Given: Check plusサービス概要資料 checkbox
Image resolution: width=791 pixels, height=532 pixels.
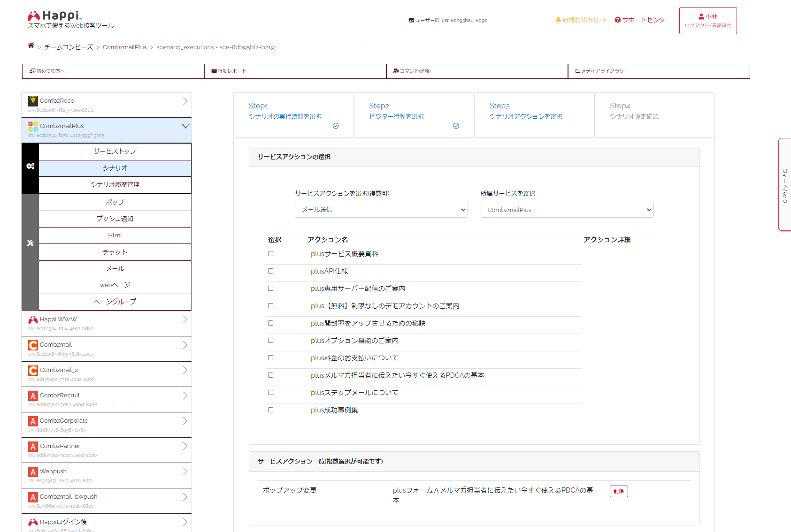Looking at the screenshot, I should tap(270, 254).
